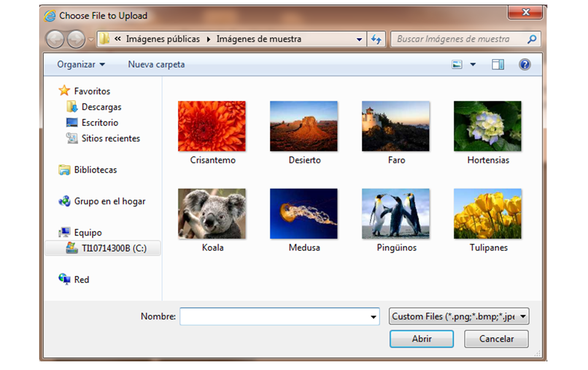This screenshot has width=588, height=370.
Task: Open Sitios recientes in sidebar
Action: click(110, 138)
